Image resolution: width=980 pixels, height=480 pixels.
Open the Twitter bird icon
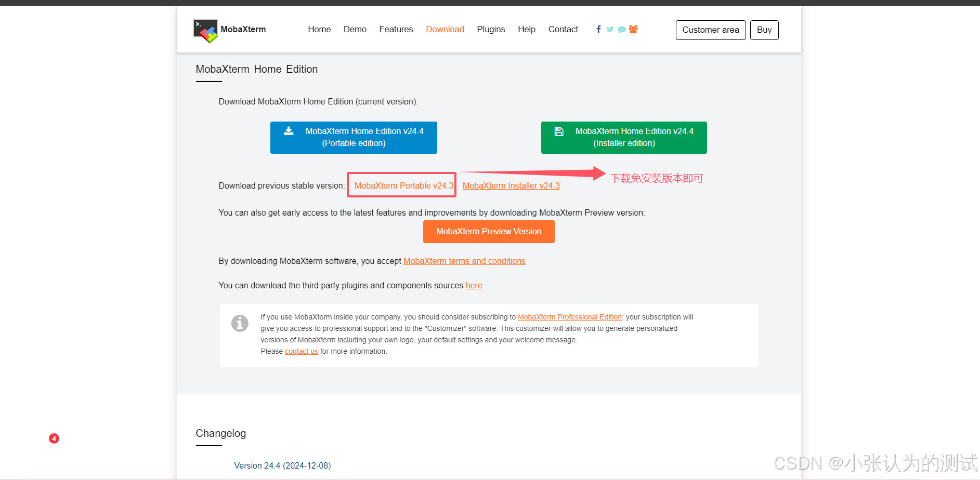(610, 29)
